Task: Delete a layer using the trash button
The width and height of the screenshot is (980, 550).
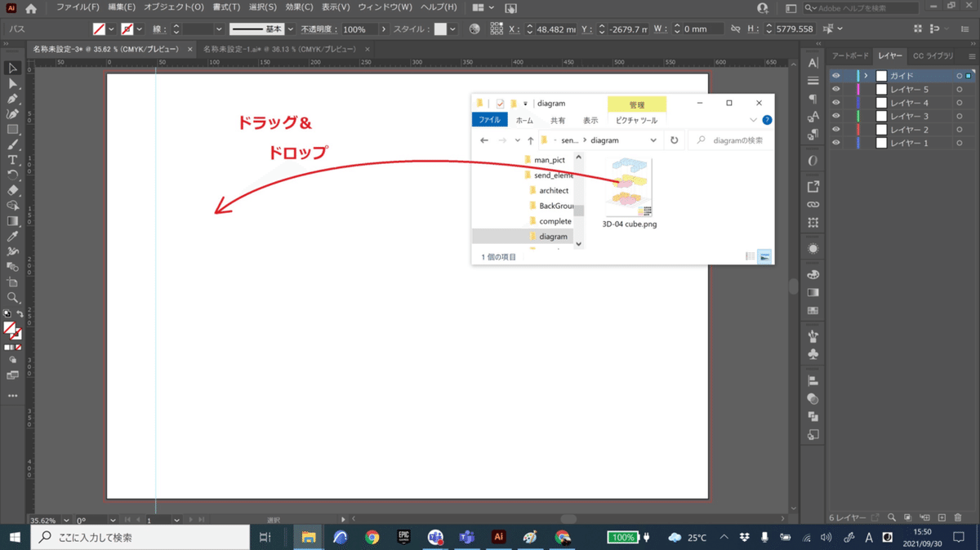Action: [957, 517]
